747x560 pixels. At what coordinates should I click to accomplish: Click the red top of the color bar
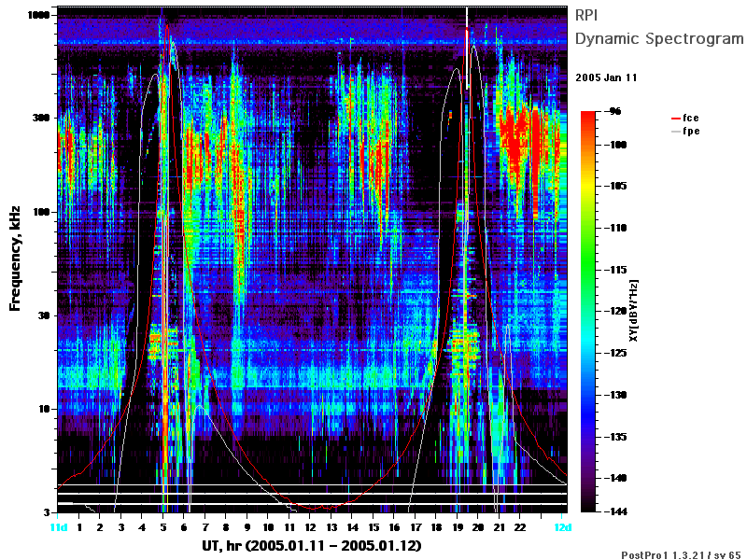(588, 115)
